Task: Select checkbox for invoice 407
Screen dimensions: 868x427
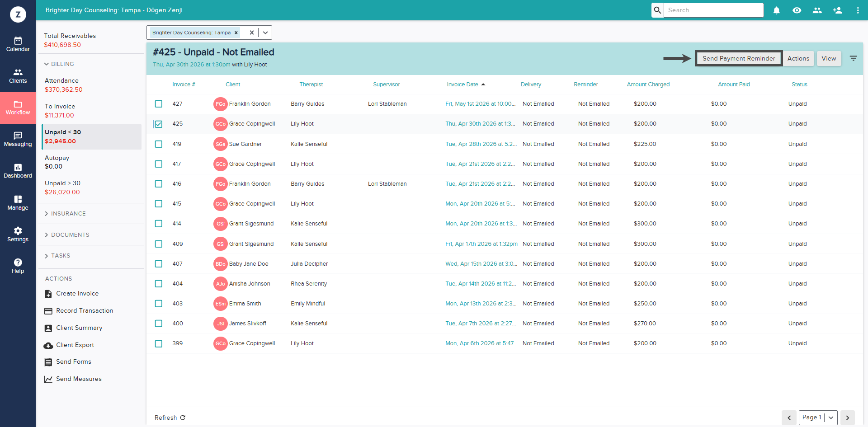Action: point(159,264)
